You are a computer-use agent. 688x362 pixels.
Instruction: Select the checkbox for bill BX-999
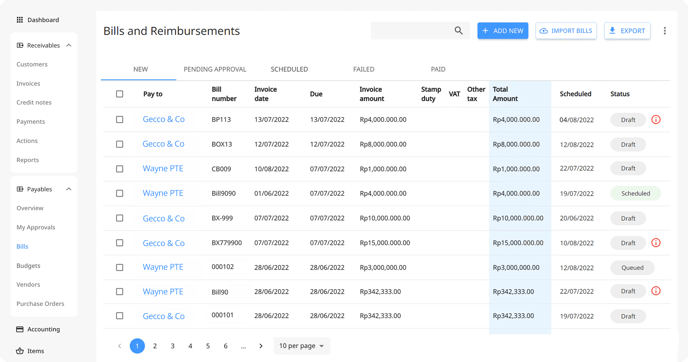119,218
